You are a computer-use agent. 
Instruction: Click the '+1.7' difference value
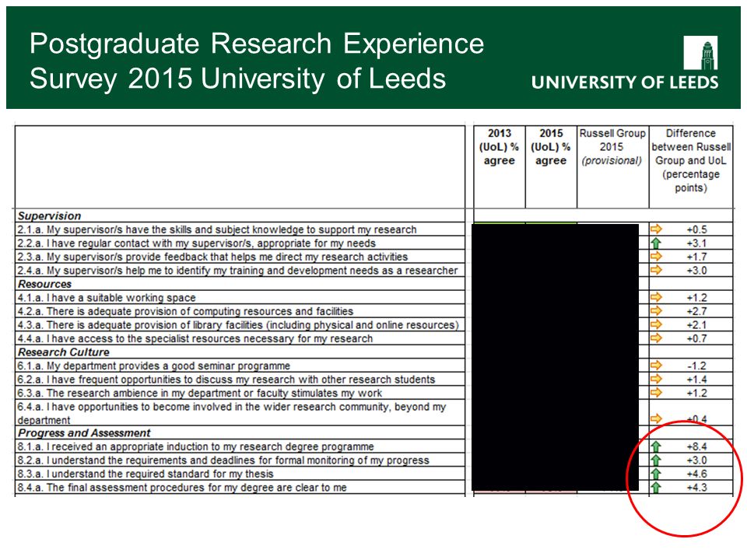(x=696, y=257)
